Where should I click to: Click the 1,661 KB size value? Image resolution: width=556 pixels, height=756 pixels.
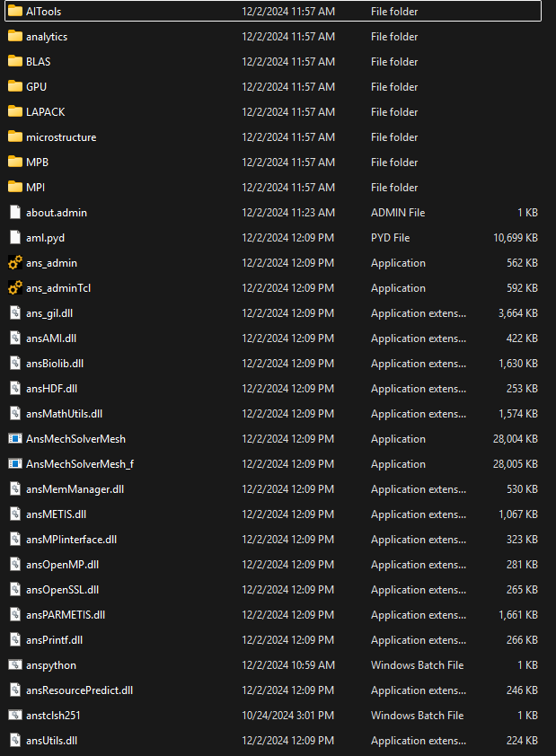(518, 615)
